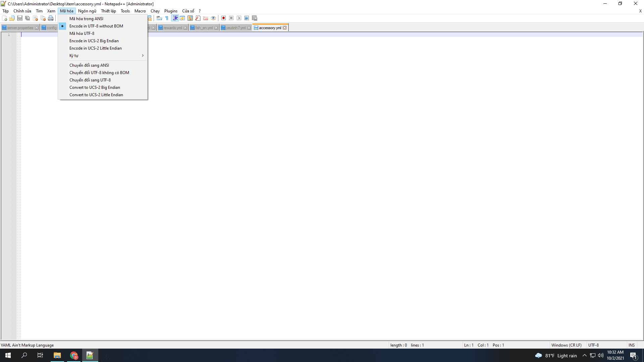This screenshot has height=362, width=644.
Task: Open the Ngôn ngữ menu
Action: coord(87,11)
